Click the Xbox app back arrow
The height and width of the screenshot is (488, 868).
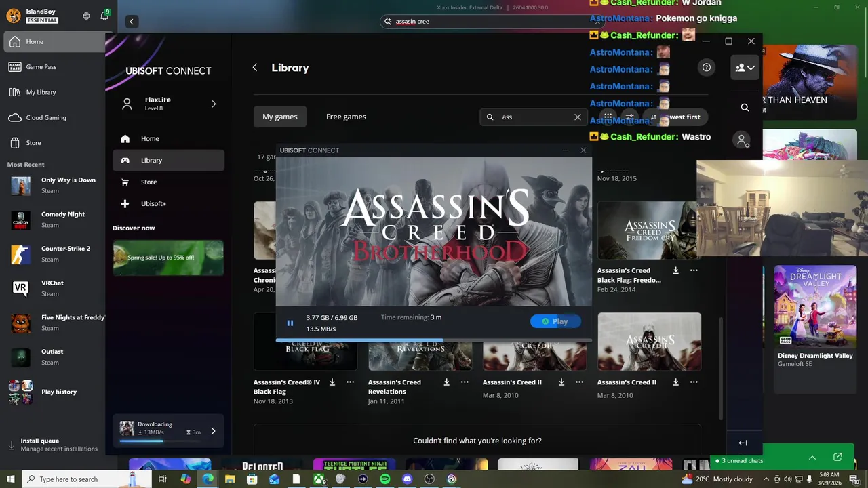(132, 22)
